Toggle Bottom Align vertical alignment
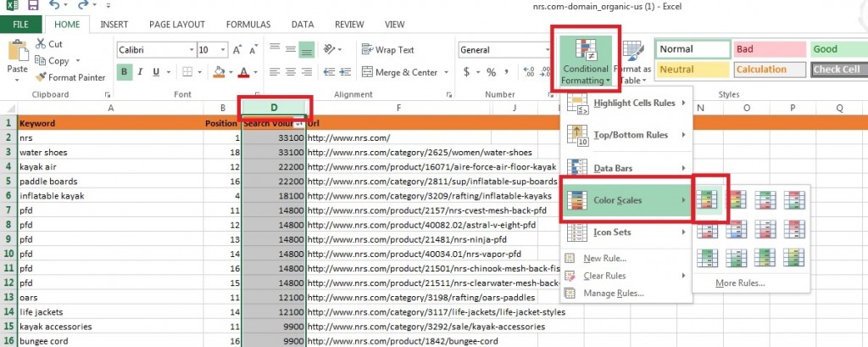This screenshot has width=868, height=347. (306, 50)
